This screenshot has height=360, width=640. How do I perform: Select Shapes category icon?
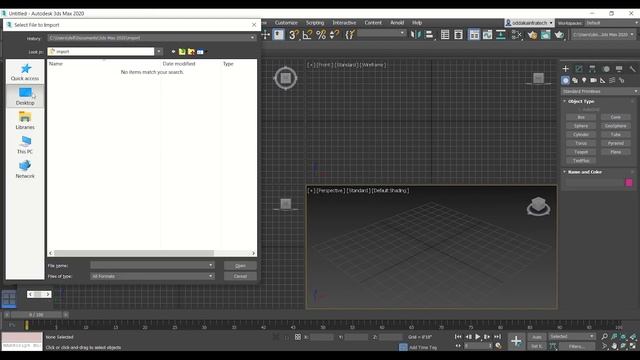[575, 80]
